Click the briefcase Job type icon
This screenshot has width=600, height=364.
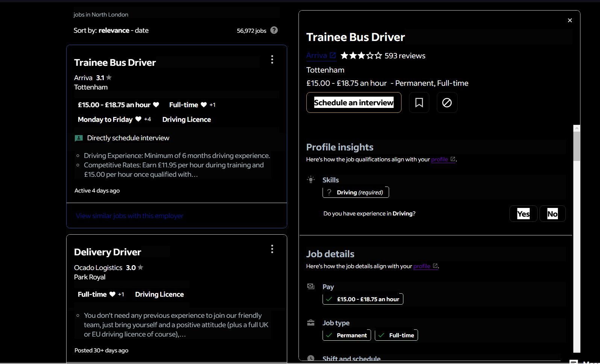click(311, 323)
